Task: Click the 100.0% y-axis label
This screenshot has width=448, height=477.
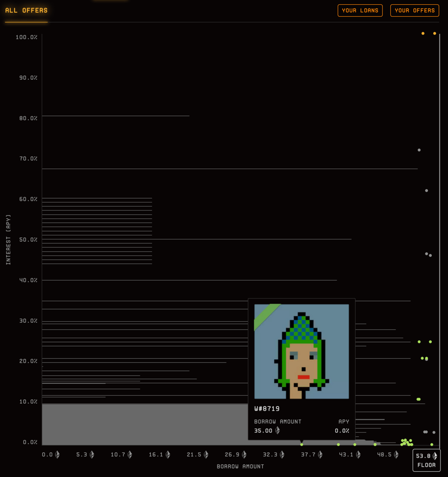Action: click(27, 37)
